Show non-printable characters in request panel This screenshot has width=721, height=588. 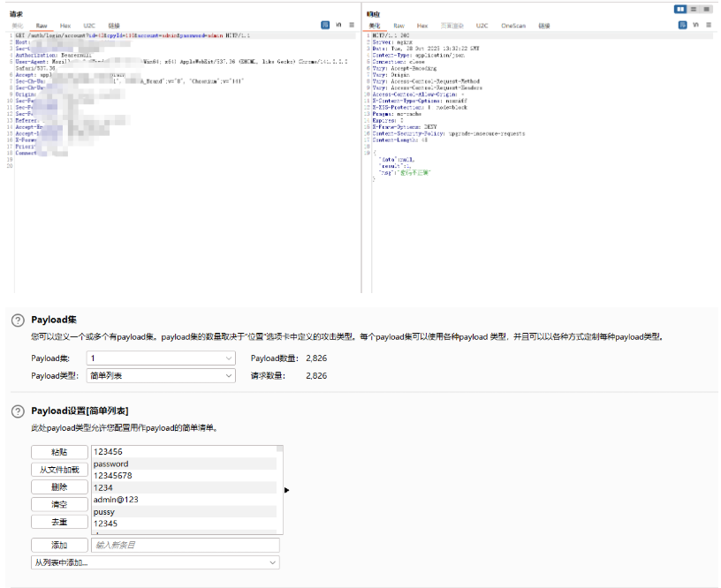point(339,25)
